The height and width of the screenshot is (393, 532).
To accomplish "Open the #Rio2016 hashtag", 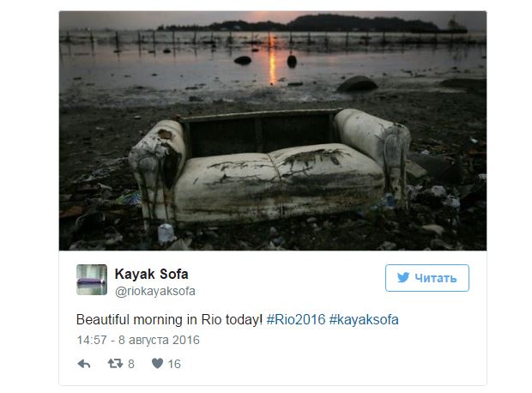I will [x=296, y=320].
